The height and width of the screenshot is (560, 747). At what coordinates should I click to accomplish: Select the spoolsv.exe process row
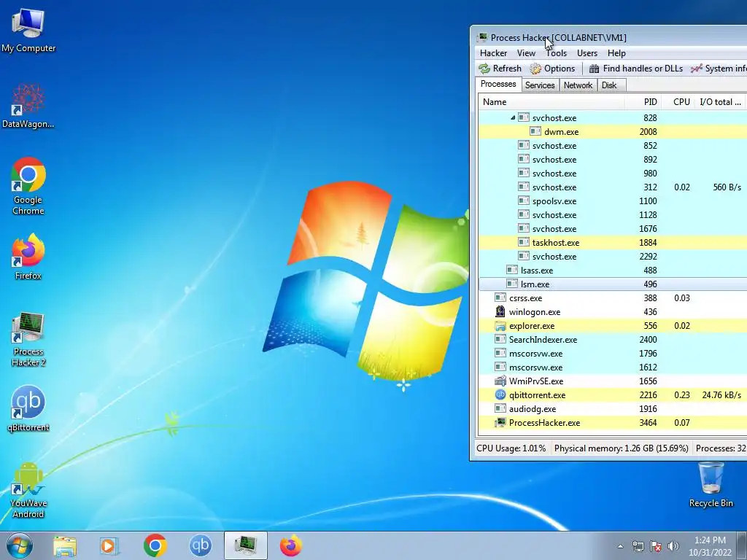pos(613,201)
